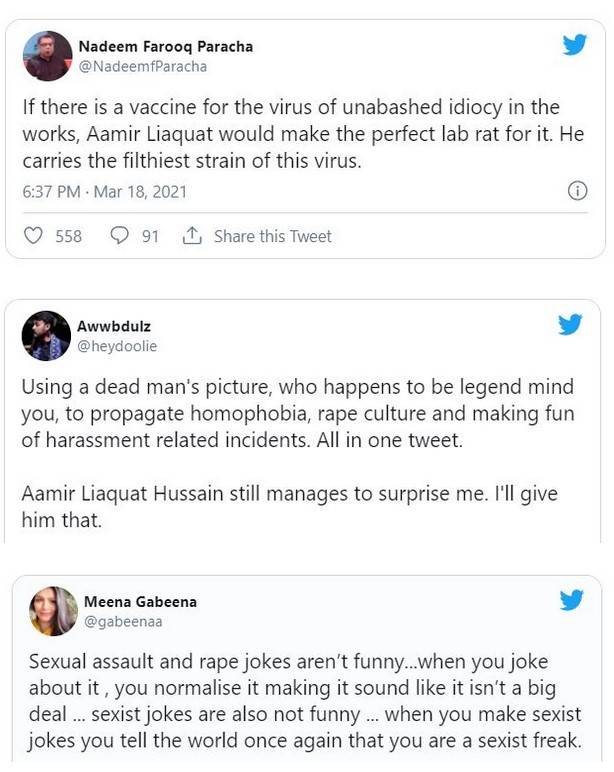Open the @NadeemfParacha handle link

(x=143, y=66)
